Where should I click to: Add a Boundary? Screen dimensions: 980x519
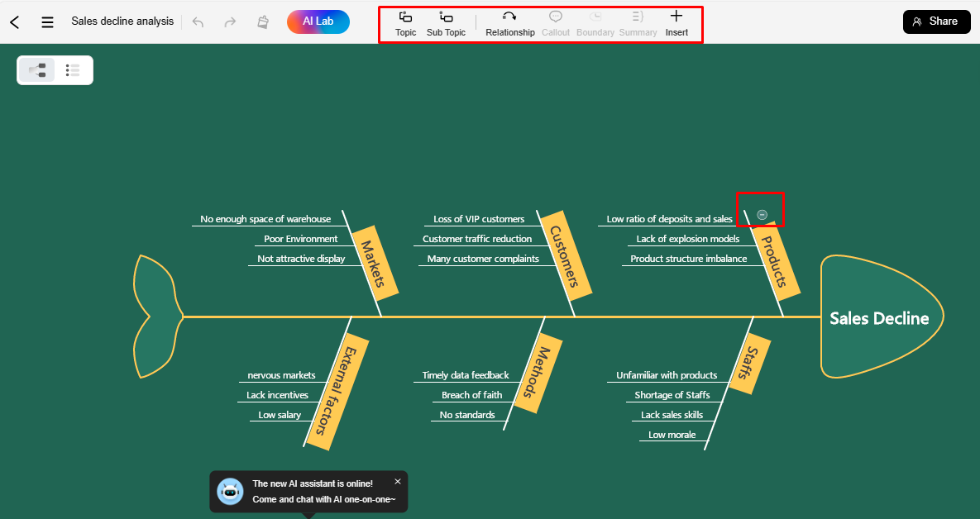tap(595, 24)
